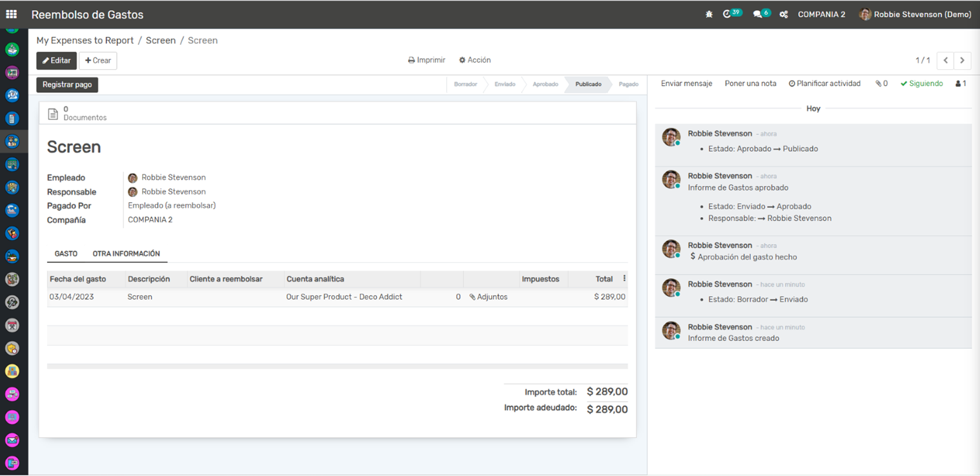
Task: Open conversations chat icon with 6 badge
Action: pos(757,14)
